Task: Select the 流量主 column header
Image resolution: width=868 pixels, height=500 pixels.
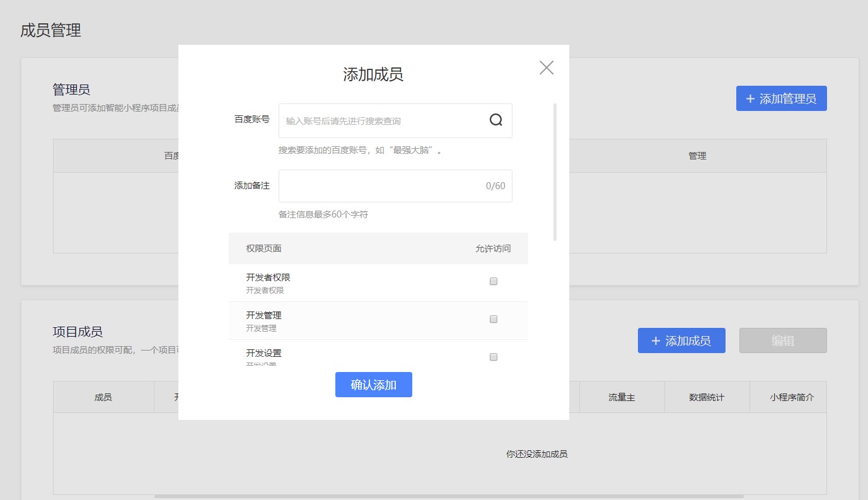Action: pyautogui.click(x=622, y=397)
